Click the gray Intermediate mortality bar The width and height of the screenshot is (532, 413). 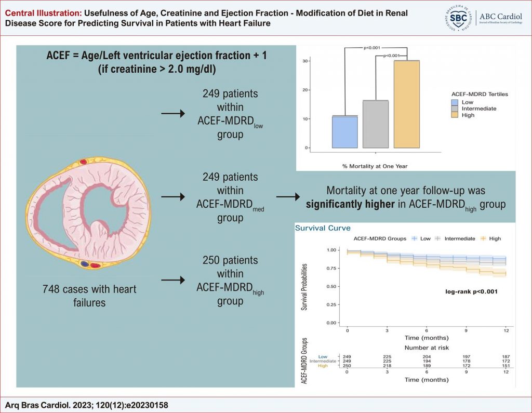click(376, 124)
